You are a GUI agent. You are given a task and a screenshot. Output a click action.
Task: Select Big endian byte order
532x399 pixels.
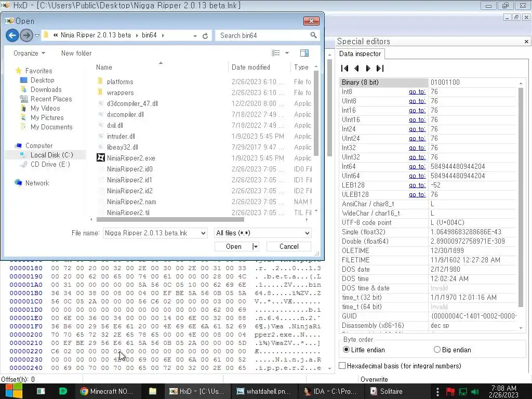(x=453, y=350)
